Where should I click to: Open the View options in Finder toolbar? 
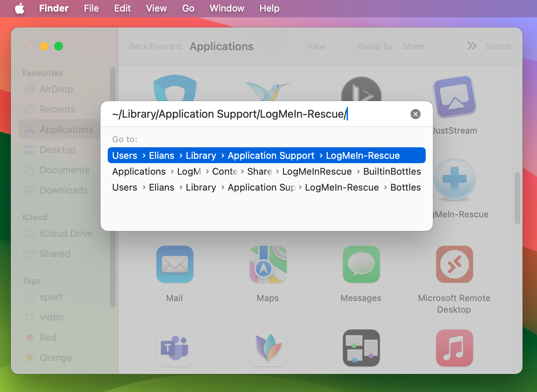(316, 46)
